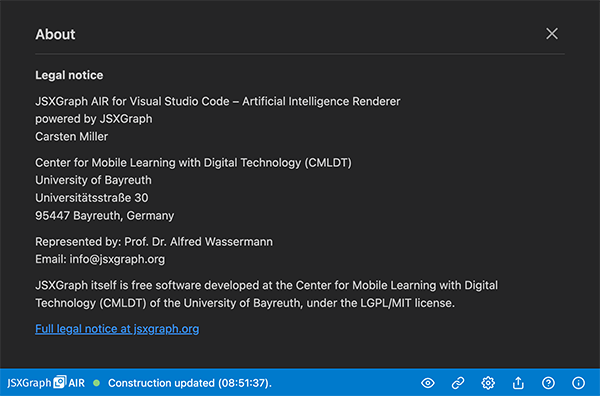The height and width of the screenshot is (396, 600).
Task: Close the About dialog
Action: click(551, 34)
